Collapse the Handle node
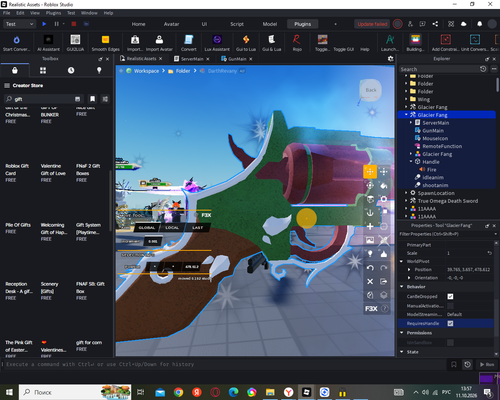500x400 pixels. 411,162
